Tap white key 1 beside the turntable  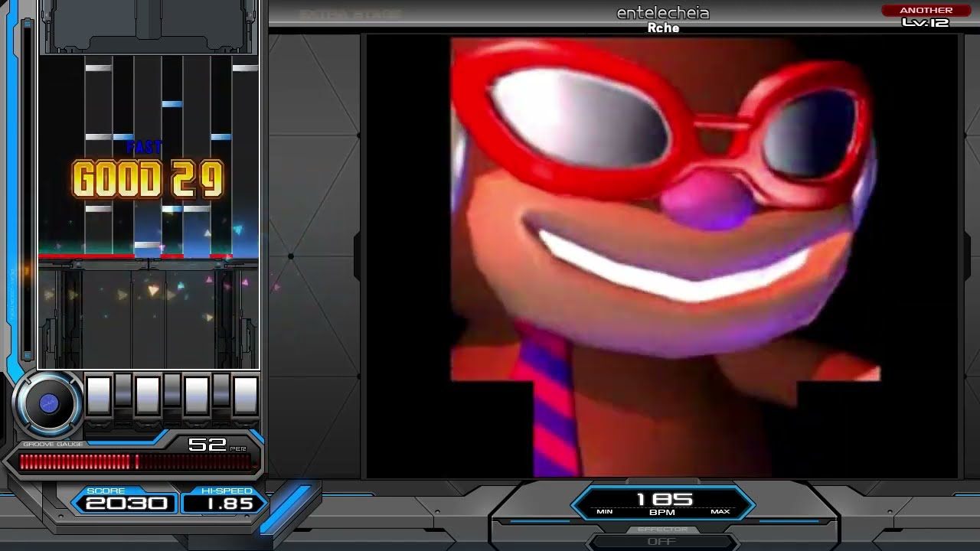[99, 396]
